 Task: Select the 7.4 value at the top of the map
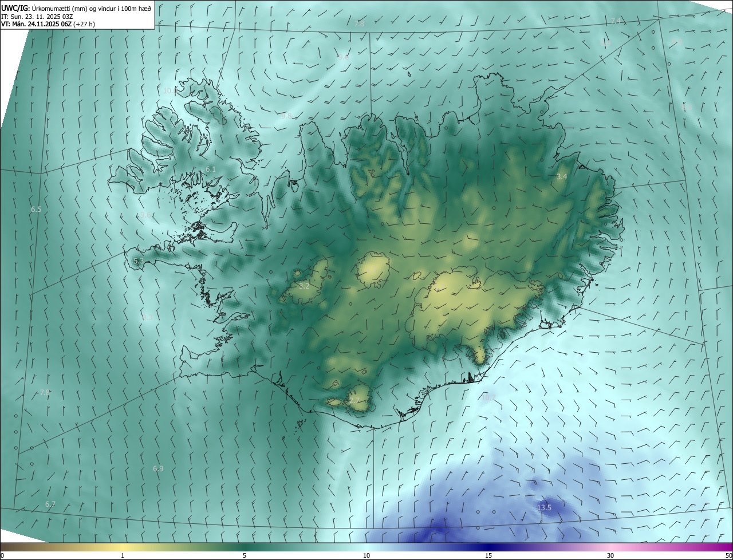click(x=615, y=21)
